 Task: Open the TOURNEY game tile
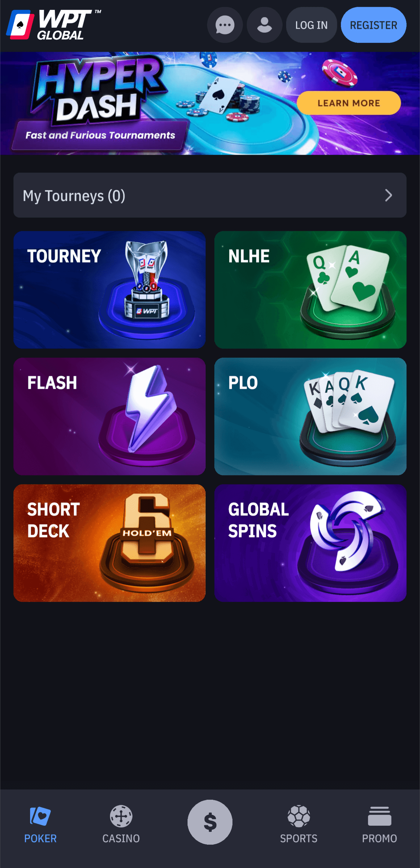(x=109, y=290)
